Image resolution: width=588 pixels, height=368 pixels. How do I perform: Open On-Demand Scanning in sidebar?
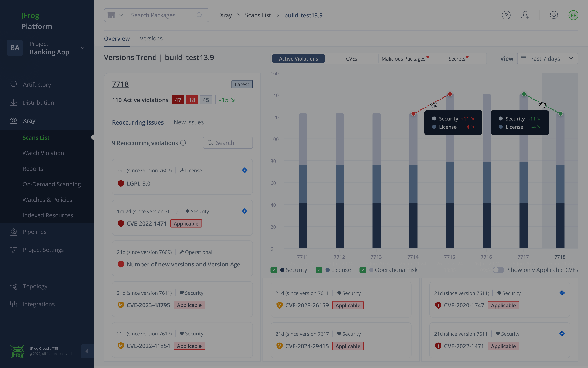[51, 184]
